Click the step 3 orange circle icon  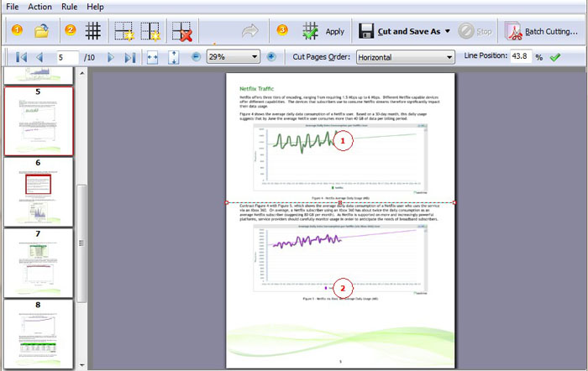(282, 29)
